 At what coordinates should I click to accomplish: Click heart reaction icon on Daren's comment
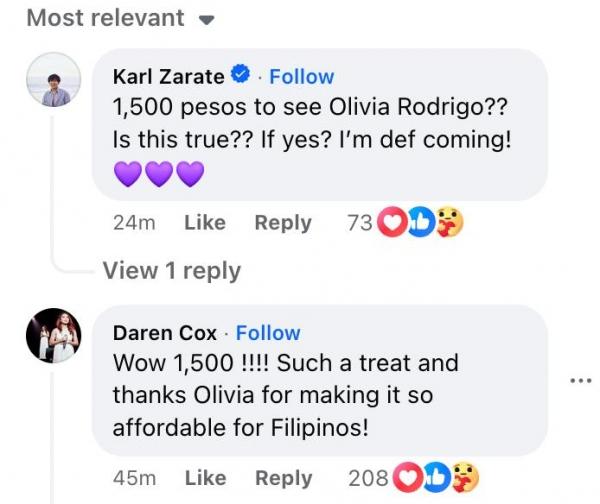408,477
